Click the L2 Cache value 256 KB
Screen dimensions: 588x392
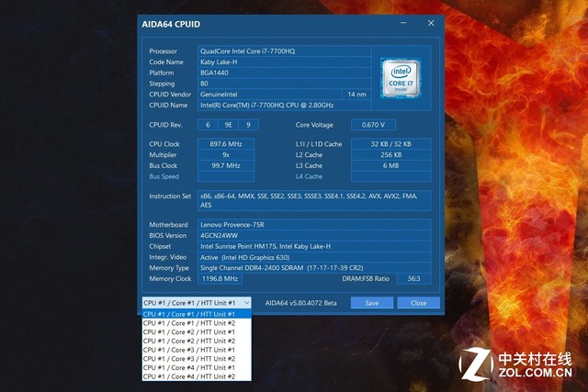pyautogui.click(x=391, y=155)
